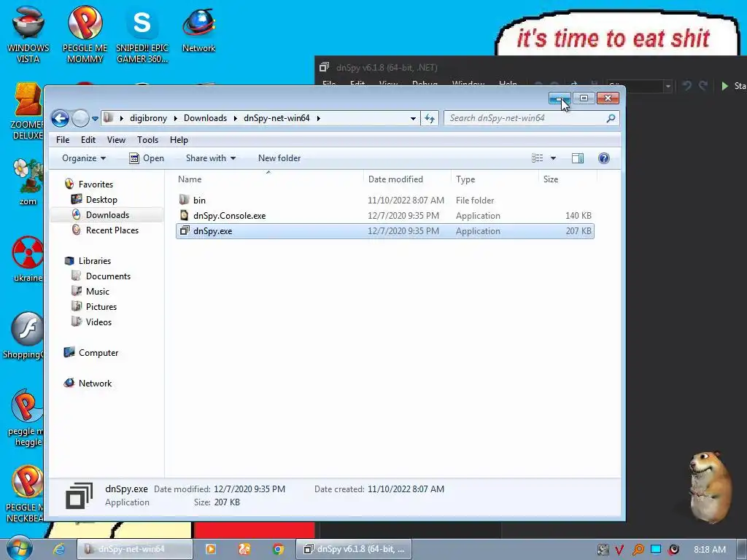The width and height of the screenshot is (747, 560).
Task: Open the Windows Start orb
Action: [20, 548]
